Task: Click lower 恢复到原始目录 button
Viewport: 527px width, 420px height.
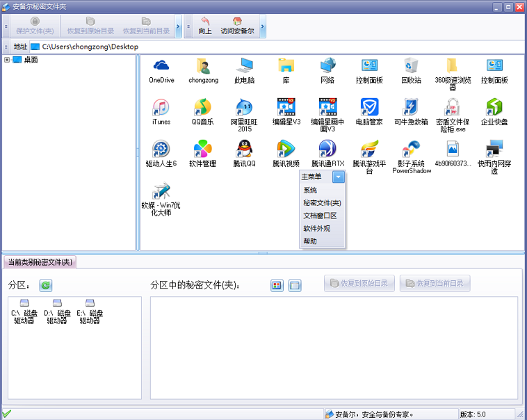Action: coord(359,284)
